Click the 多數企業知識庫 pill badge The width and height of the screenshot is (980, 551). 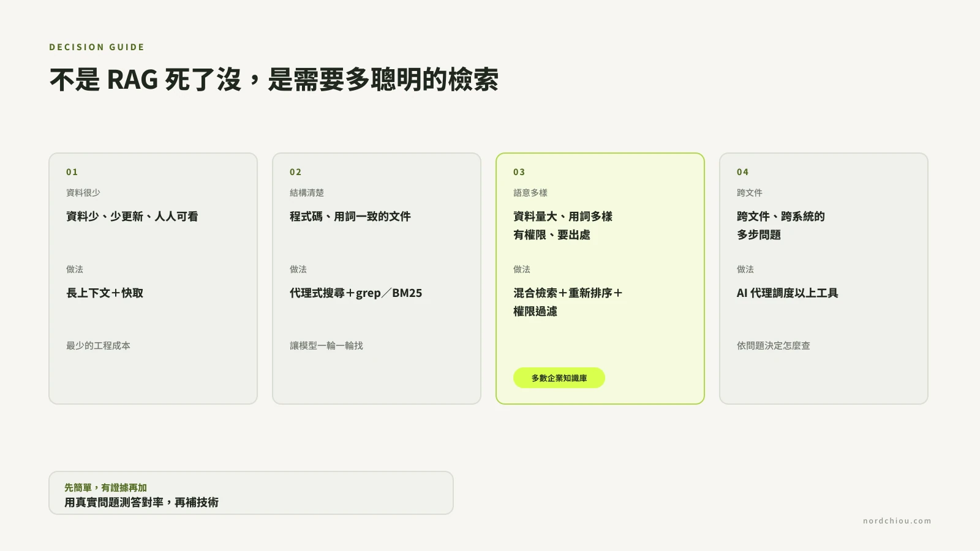point(559,378)
